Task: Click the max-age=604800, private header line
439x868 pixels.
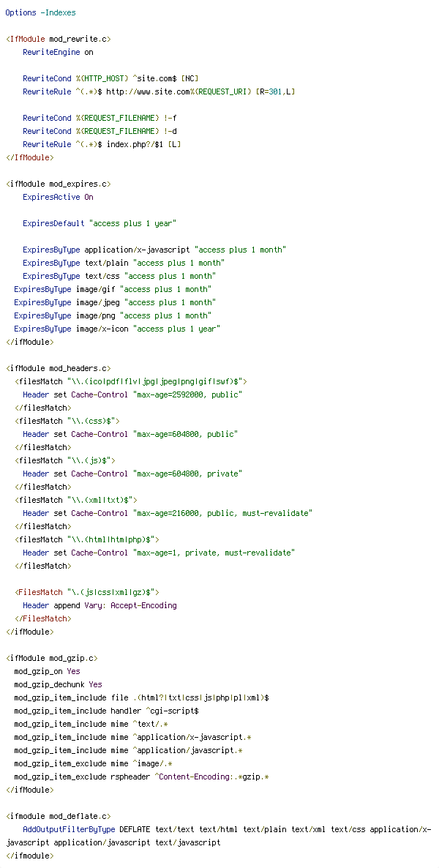Action: (x=133, y=474)
